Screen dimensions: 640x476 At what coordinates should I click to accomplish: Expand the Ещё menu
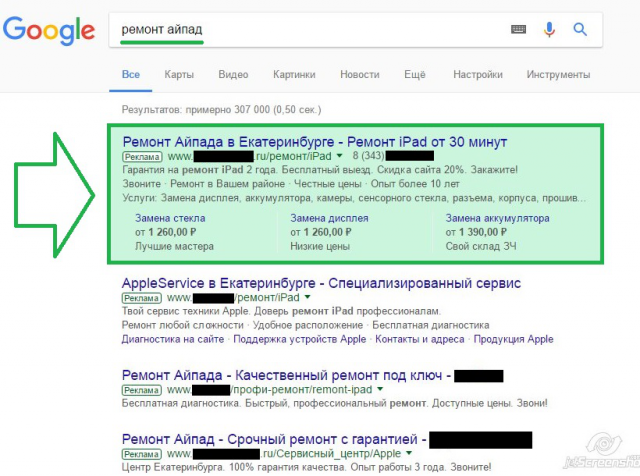[x=415, y=75]
